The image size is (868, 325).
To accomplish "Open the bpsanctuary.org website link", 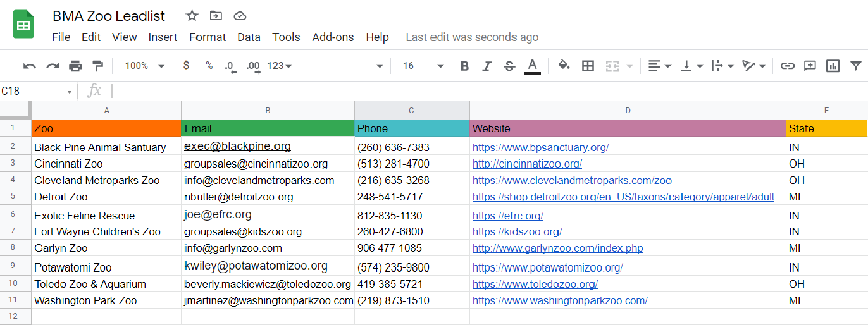I will coord(540,148).
